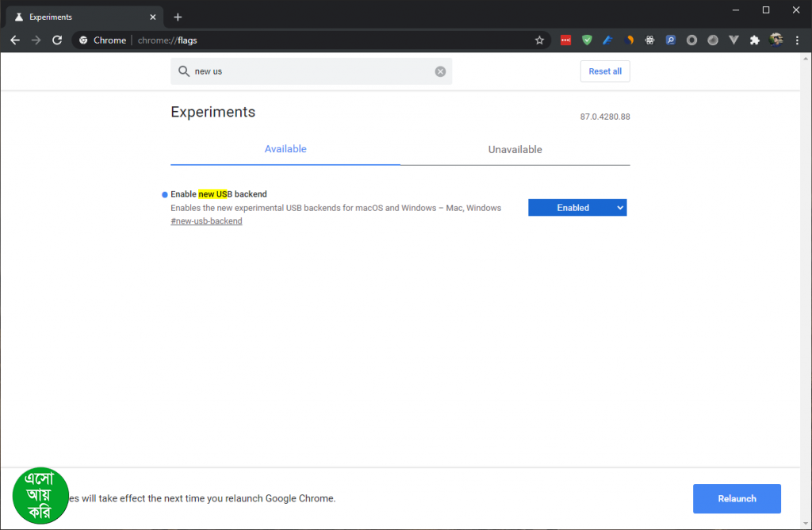Open the Chrome three-dot menu
The width and height of the screenshot is (812, 530).
(797, 40)
